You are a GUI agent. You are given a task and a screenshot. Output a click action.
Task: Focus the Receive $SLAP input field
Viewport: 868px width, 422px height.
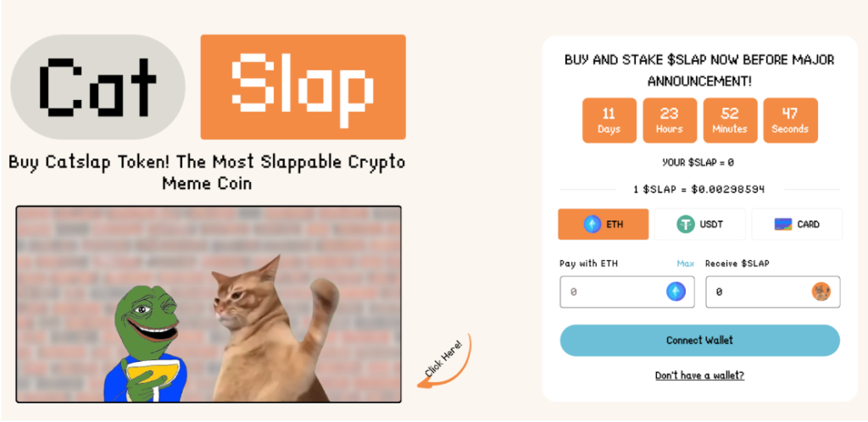tap(773, 292)
